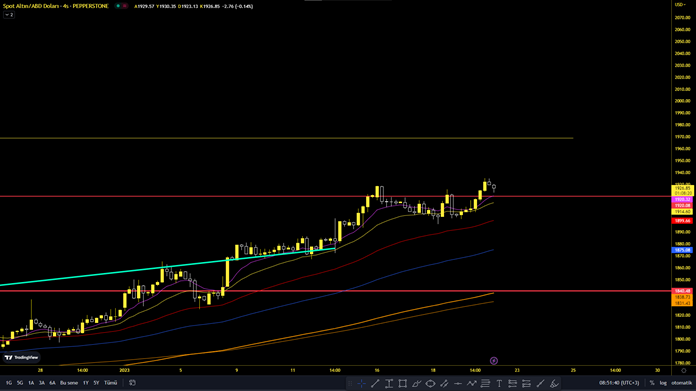Set range to Bu sene
The width and height of the screenshot is (696, 391).
69,383
